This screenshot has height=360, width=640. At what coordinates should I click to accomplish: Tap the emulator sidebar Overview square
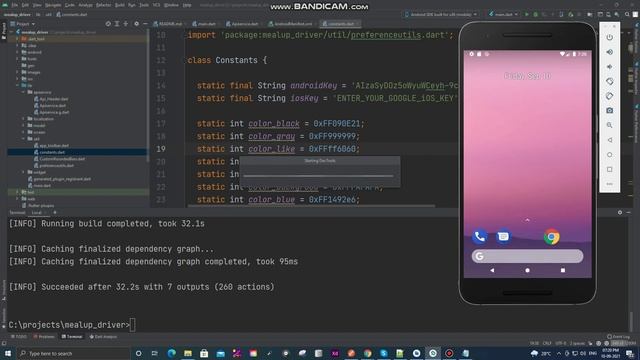pos(609,169)
